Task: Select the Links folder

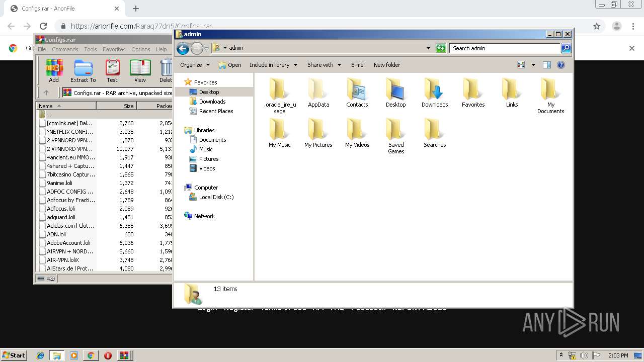Action: (512, 93)
